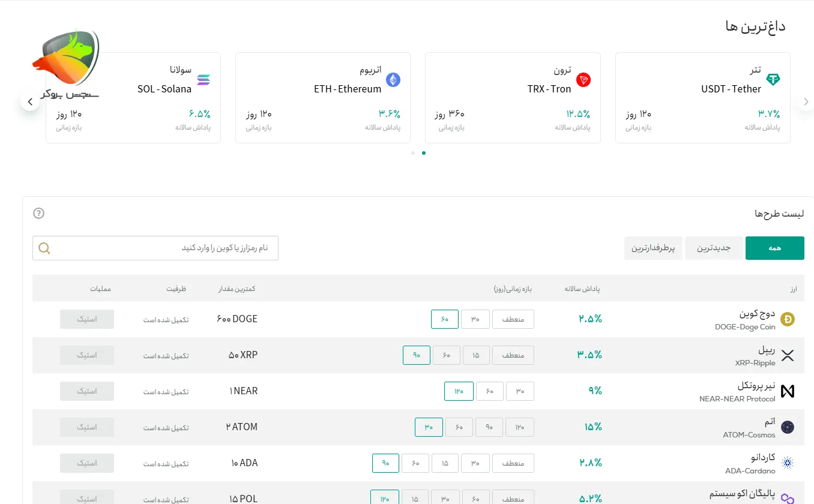Screen dimensions: 814x504
Task: Switch to the جدیدترین tab
Action: pos(713,248)
